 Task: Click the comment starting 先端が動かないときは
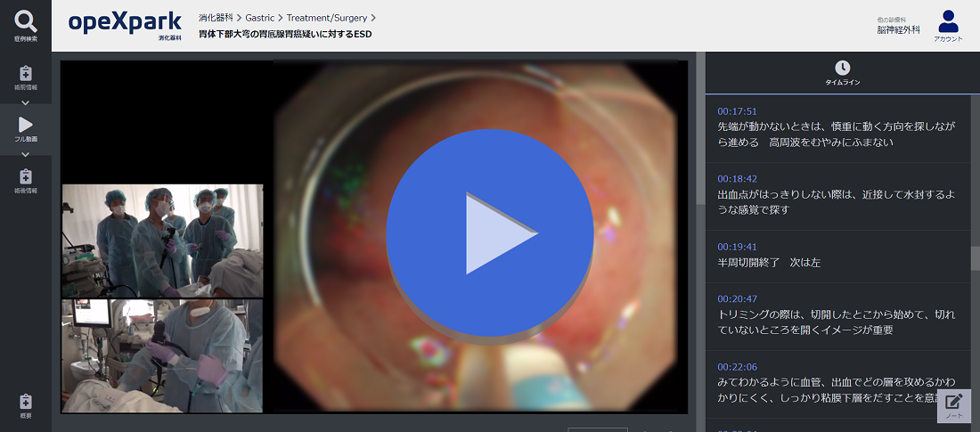(837, 134)
